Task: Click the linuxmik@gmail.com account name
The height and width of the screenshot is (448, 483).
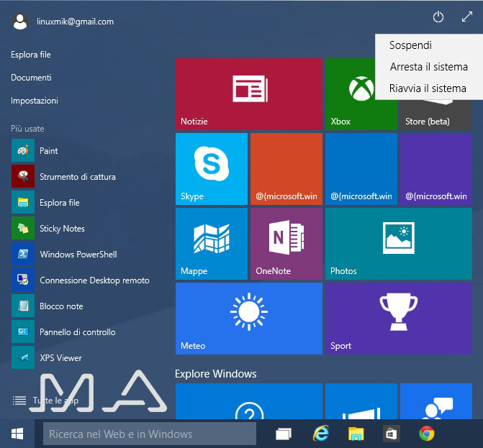Action: [x=75, y=22]
